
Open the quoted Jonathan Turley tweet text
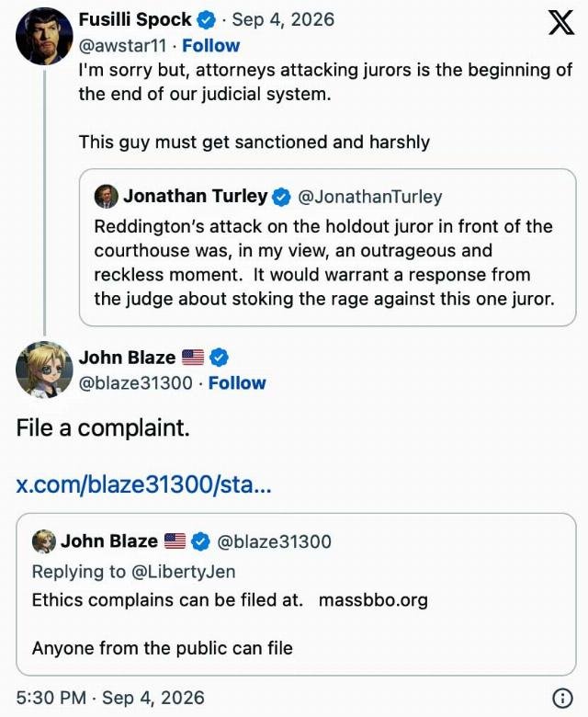(x=324, y=263)
